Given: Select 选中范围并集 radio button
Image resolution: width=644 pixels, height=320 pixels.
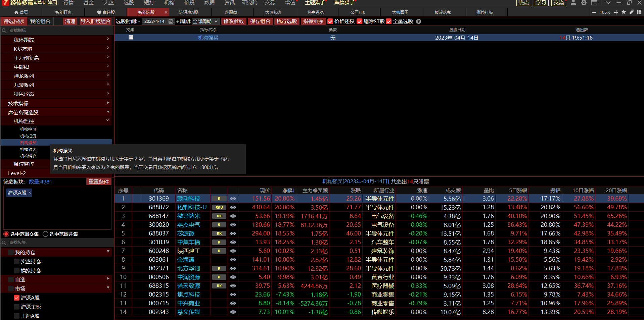Looking at the screenshot, I should tap(45, 234).
